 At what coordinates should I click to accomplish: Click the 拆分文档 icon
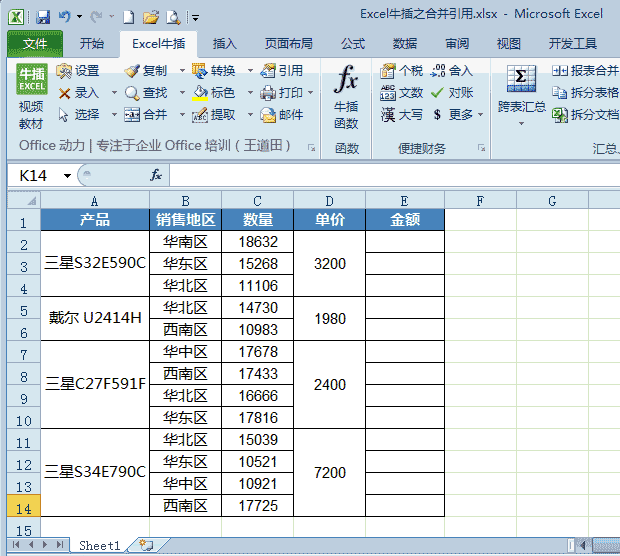[x=560, y=115]
